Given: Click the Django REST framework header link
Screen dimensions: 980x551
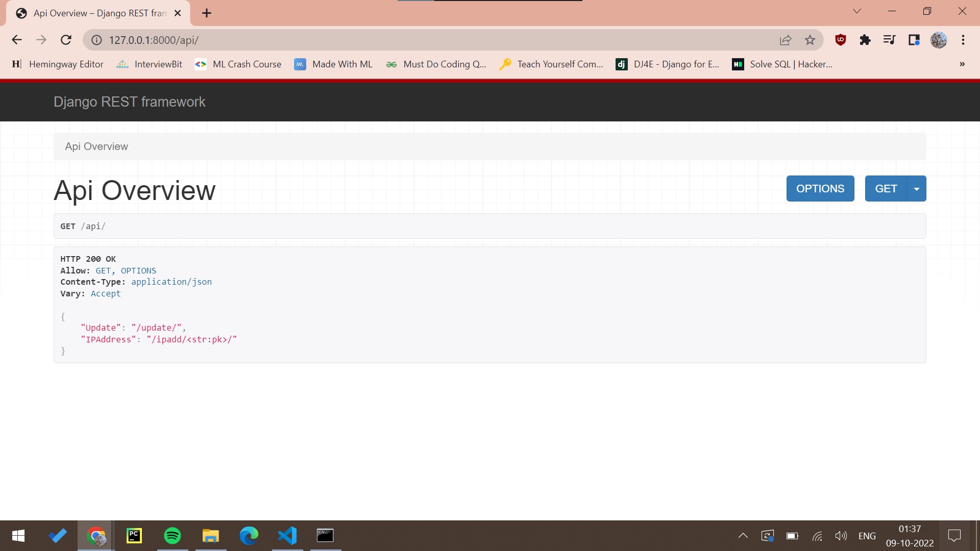Looking at the screenshot, I should tap(129, 102).
